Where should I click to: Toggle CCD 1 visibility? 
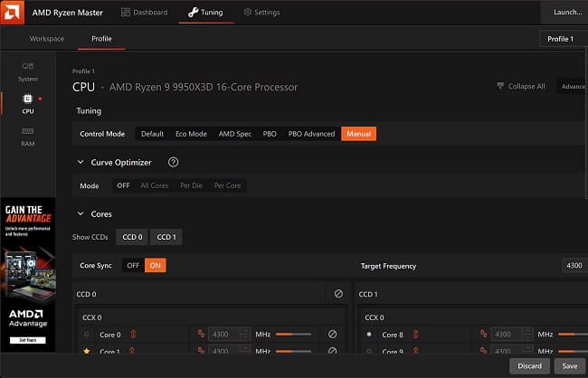166,237
